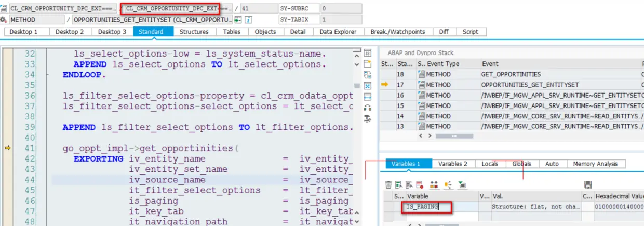This screenshot has width=644, height=226.
Task: Click the first icon of the source editor side toolbar
Action: pyautogui.click(x=368, y=52)
